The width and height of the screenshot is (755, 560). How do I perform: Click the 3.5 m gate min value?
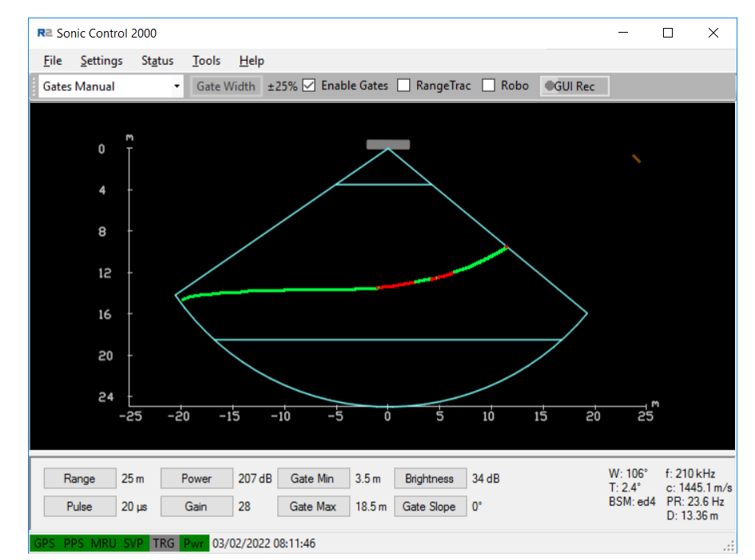click(x=368, y=479)
